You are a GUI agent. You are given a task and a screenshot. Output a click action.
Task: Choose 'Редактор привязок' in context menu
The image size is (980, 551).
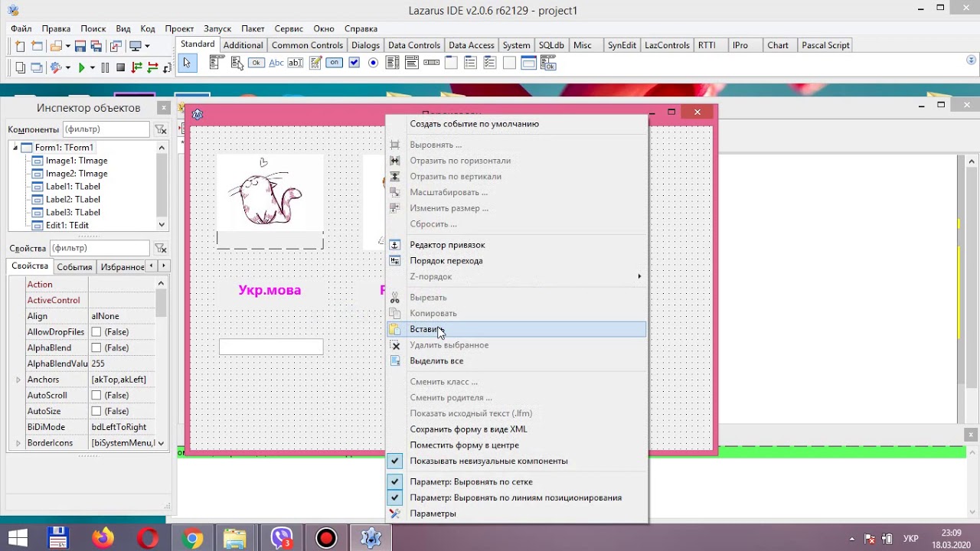(x=517, y=245)
